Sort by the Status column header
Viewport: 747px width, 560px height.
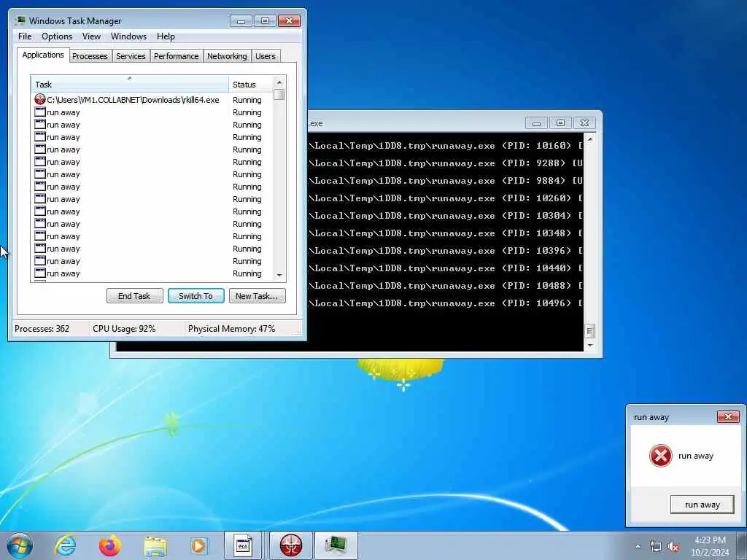(250, 84)
